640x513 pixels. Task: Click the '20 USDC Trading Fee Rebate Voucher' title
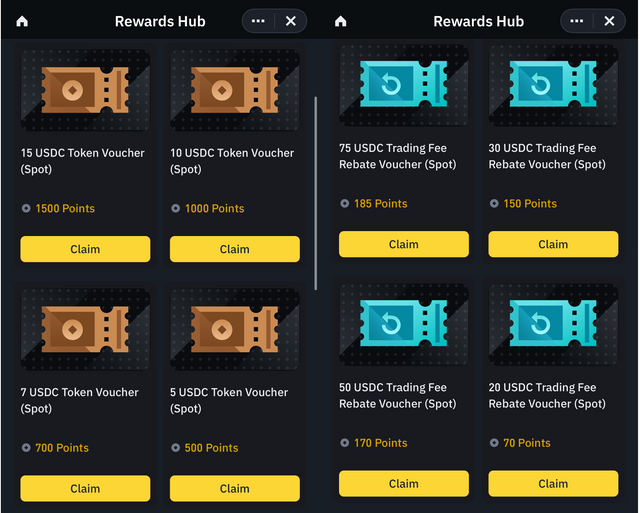[x=547, y=395]
